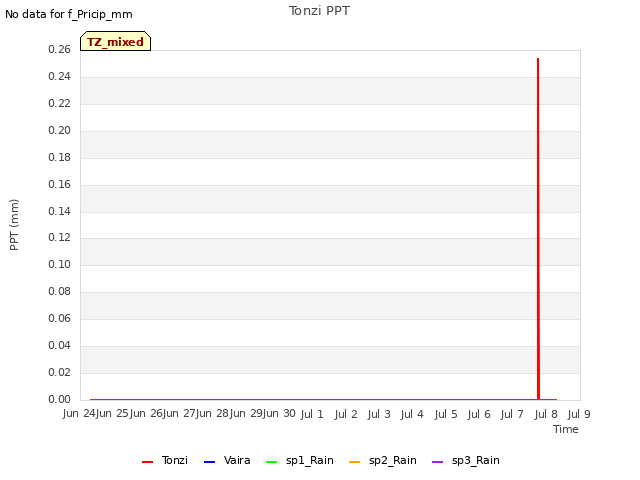Toggle the sp2_Rain legend entry

(383, 460)
